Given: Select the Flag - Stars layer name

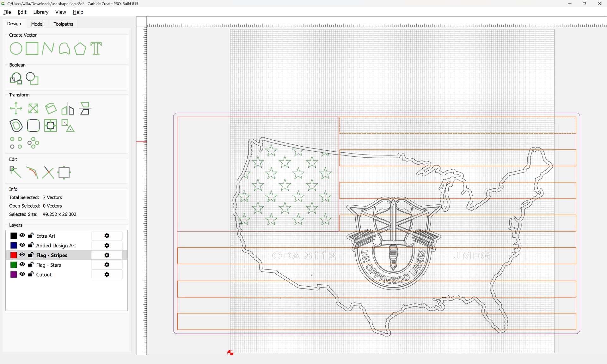Looking at the screenshot, I should (48, 265).
